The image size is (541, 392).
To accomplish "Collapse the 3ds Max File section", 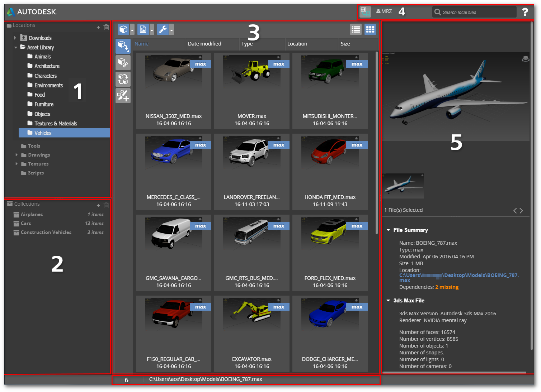I will click(x=388, y=301).
